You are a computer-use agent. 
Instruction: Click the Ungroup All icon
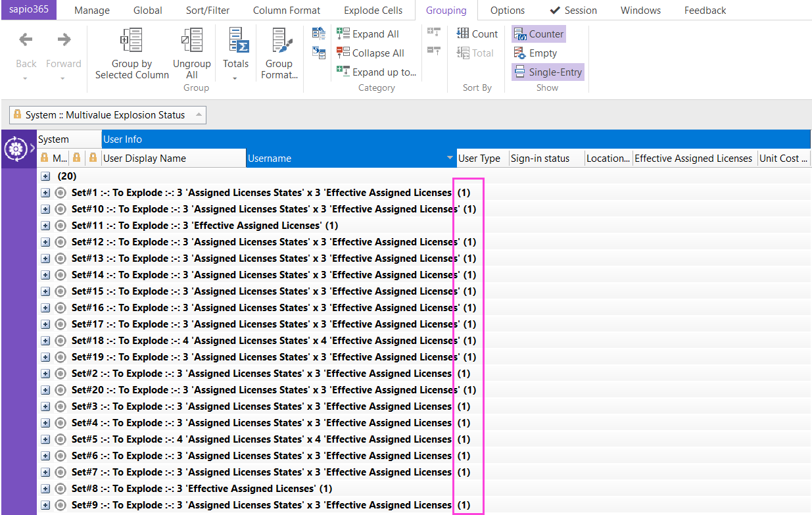click(x=191, y=41)
